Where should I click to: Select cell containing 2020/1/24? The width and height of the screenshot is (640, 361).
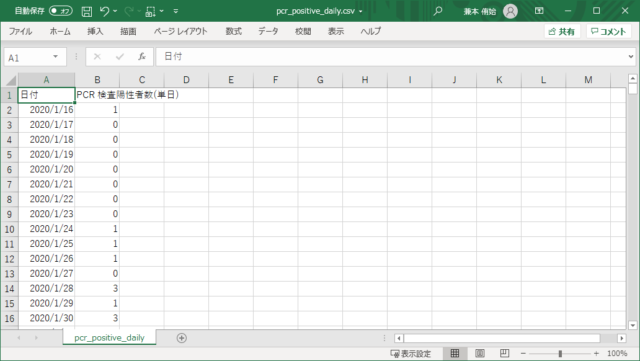point(47,229)
